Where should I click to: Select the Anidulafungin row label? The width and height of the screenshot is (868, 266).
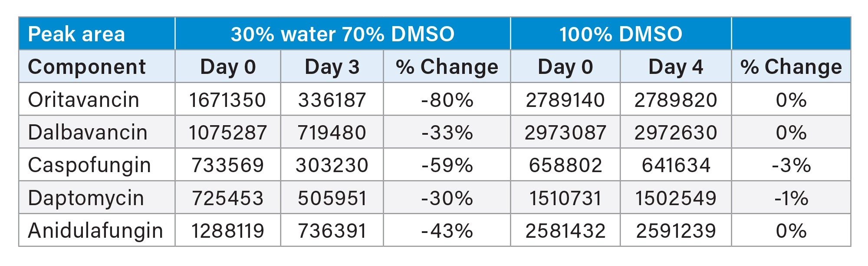point(95,231)
